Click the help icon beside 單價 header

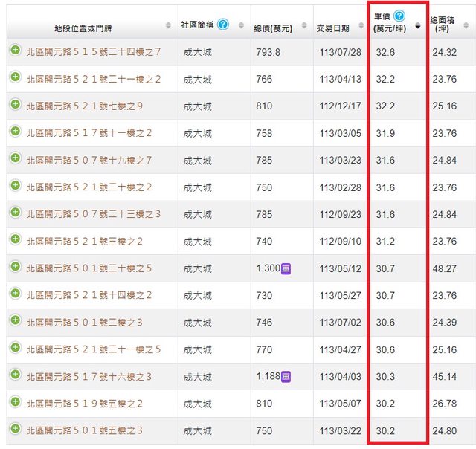coord(399,16)
